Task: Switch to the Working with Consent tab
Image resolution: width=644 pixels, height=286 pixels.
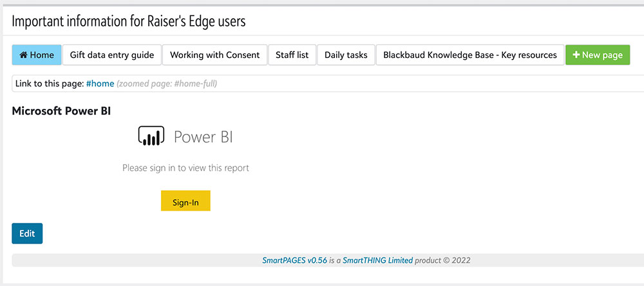Action: click(215, 55)
